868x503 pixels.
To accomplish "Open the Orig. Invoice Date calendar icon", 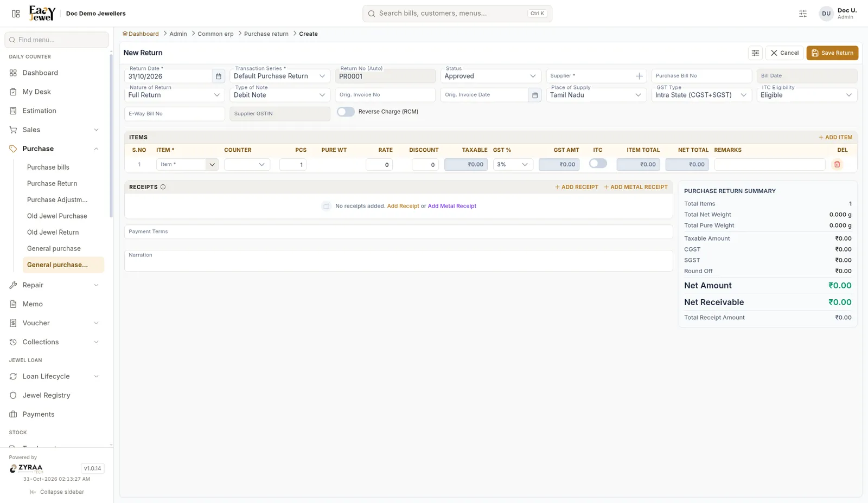I will (x=535, y=95).
